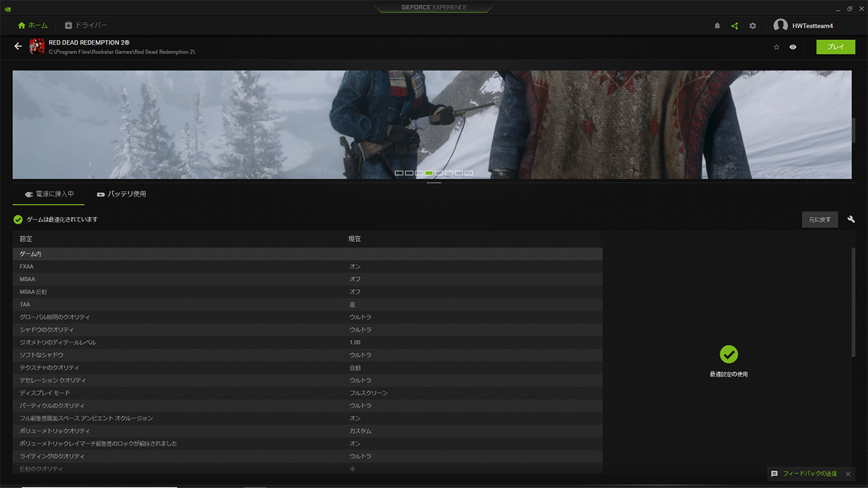
Task: Open the share overlay icon
Action: 734,26
